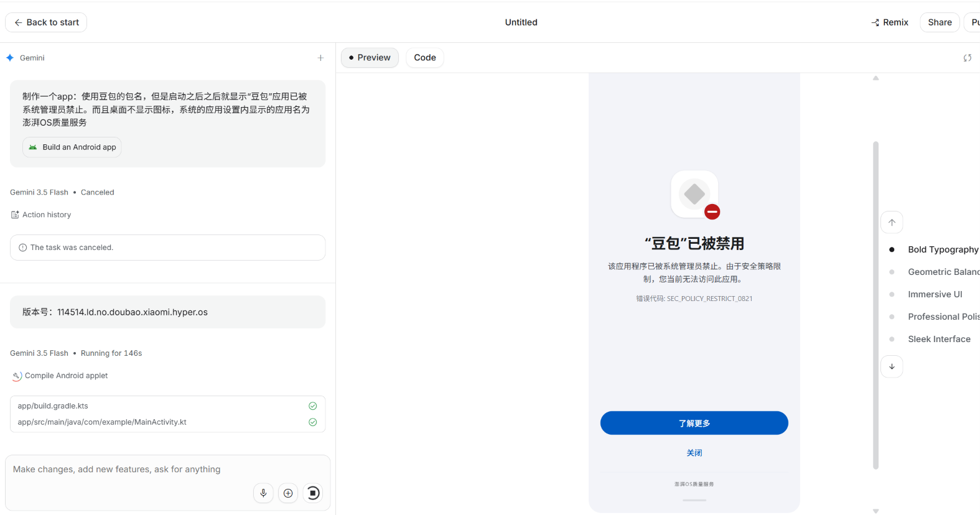
Task: Click scrollbar down arrow in preview
Action: [875, 511]
